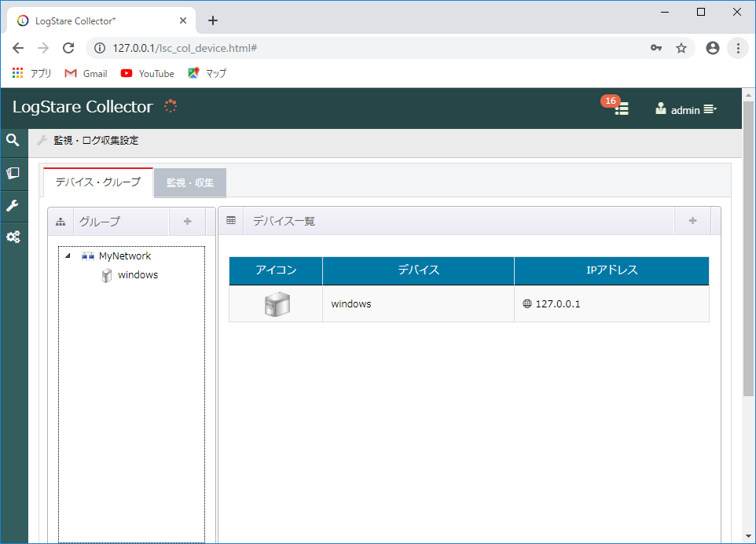Click the MyNetwork network icon in tree
The image size is (756, 544).
88,256
